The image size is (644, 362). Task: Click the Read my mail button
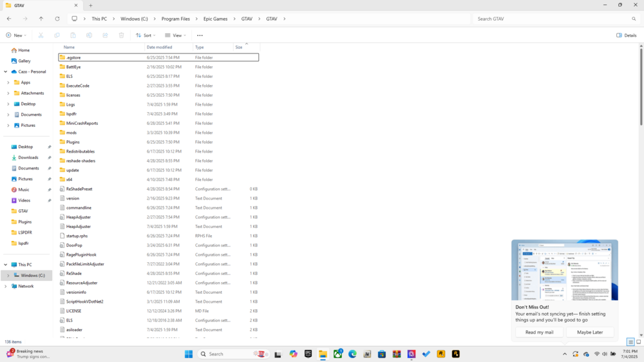539,332
